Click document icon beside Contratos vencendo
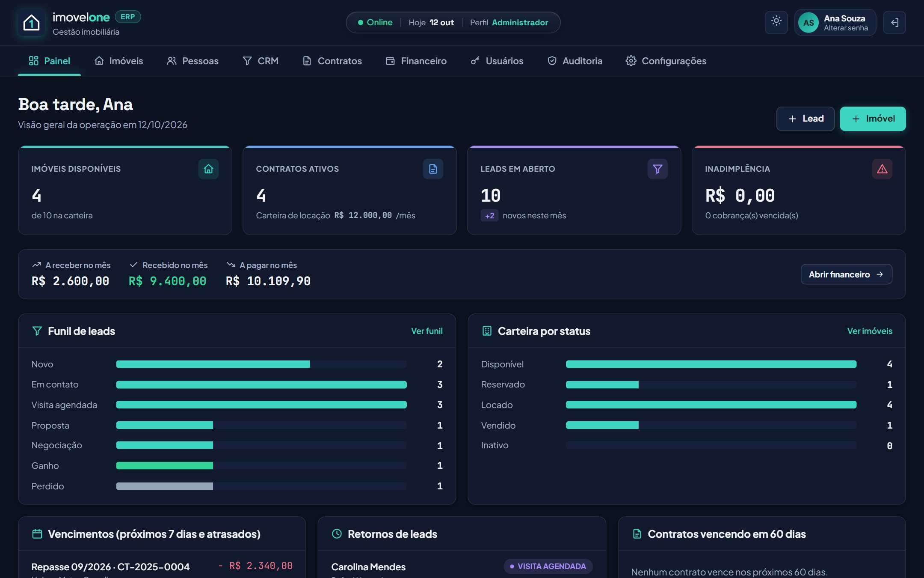924x578 pixels. (x=637, y=534)
